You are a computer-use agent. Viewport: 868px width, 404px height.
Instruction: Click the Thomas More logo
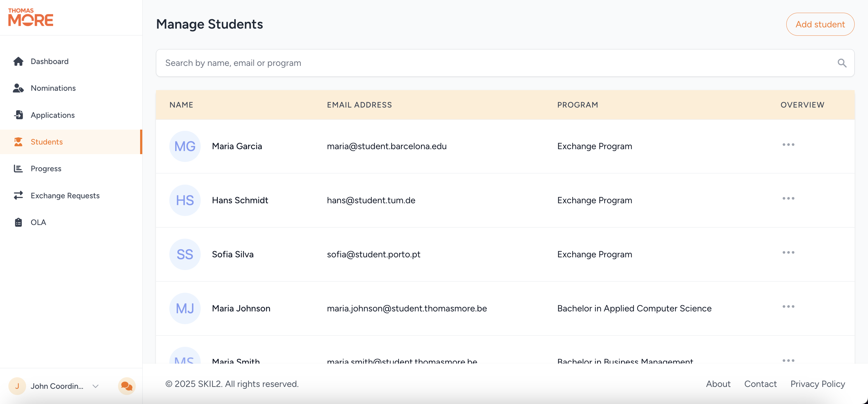tap(31, 17)
